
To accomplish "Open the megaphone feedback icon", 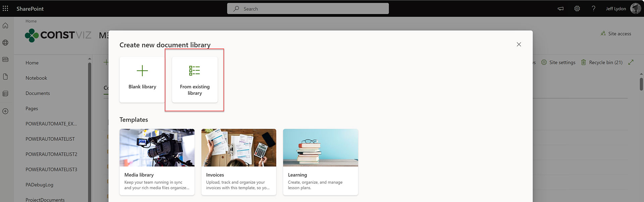I will (560, 9).
